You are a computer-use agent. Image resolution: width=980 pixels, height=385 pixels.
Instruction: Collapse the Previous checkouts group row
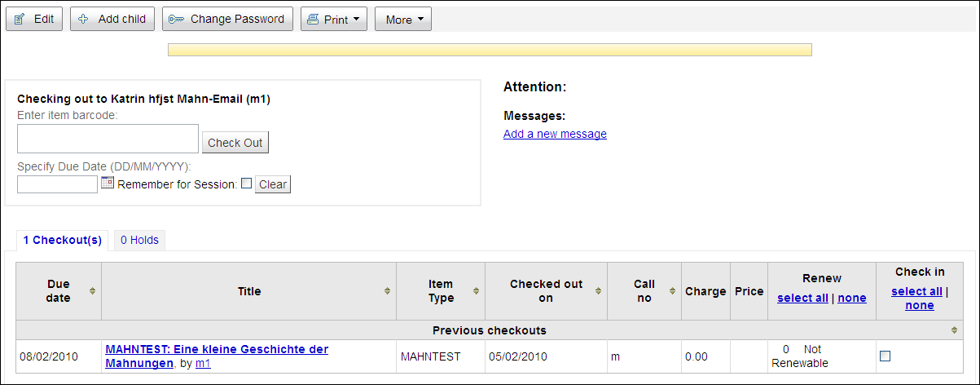[954, 330]
